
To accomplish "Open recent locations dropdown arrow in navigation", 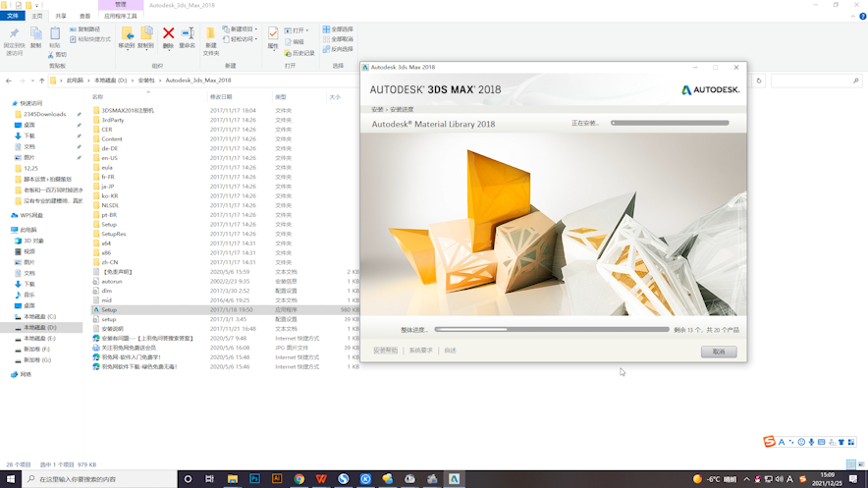I will 32,81.
